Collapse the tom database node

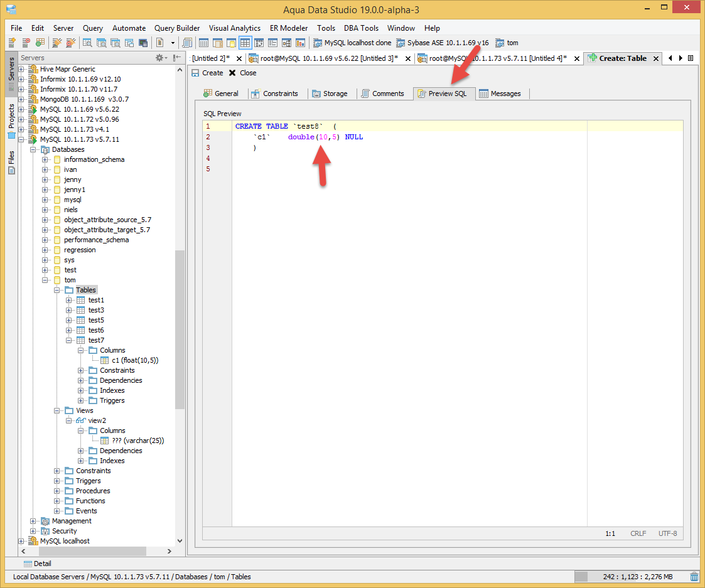click(45, 280)
